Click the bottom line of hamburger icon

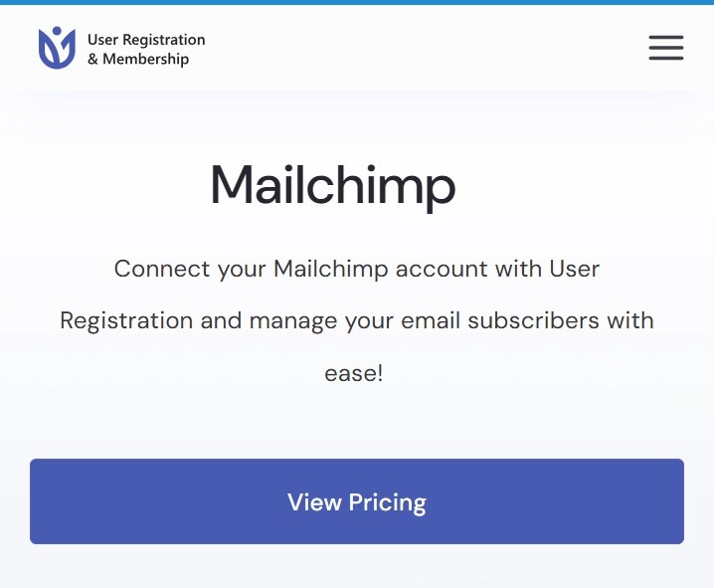[665, 58]
